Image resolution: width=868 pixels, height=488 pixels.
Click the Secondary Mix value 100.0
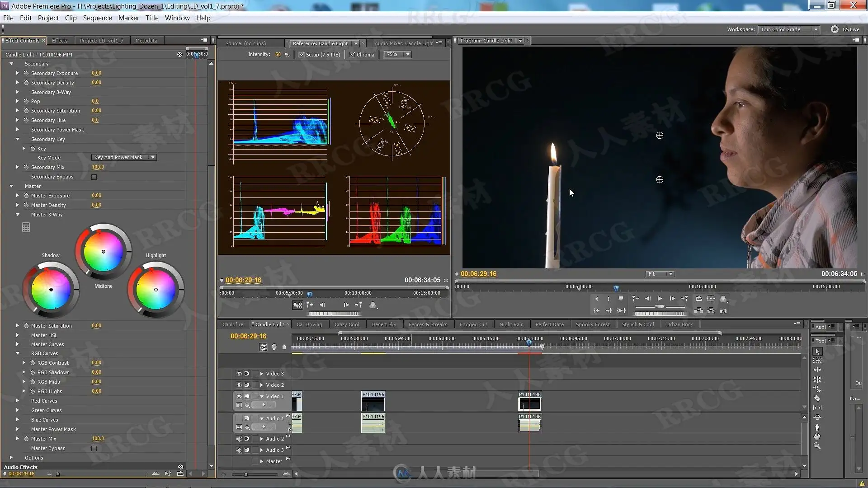tap(98, 167)
